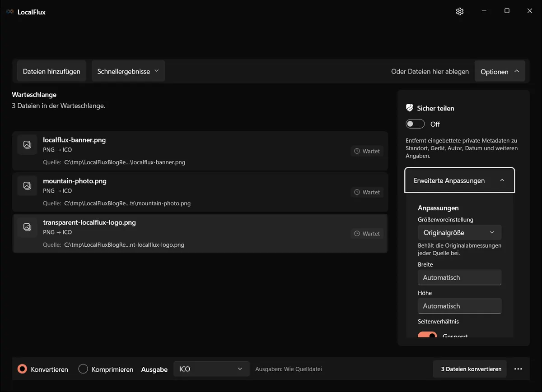Click the LocalFlux app logo icon
Viewport: 542px width, 392px height.
pos(10,12)
